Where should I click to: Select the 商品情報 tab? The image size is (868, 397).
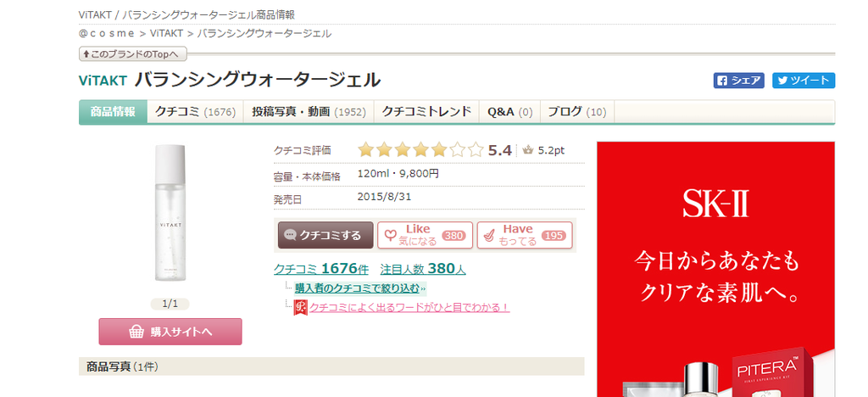[113, 111]
